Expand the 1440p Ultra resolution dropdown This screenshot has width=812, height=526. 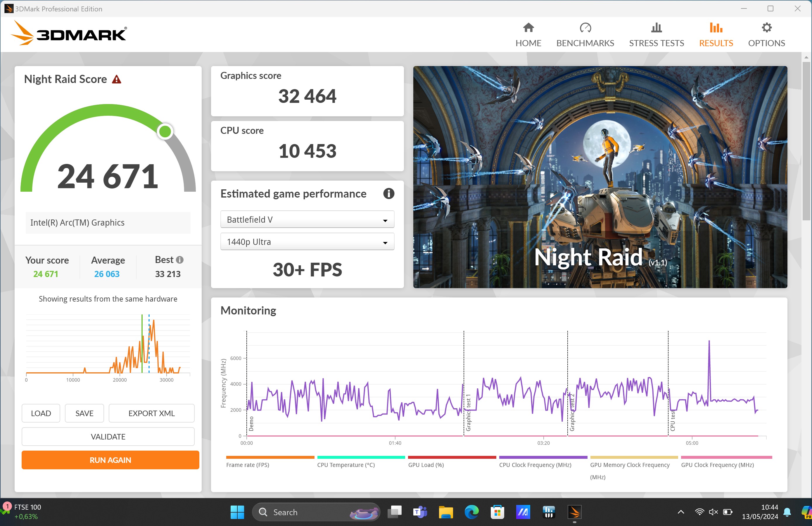307,242
